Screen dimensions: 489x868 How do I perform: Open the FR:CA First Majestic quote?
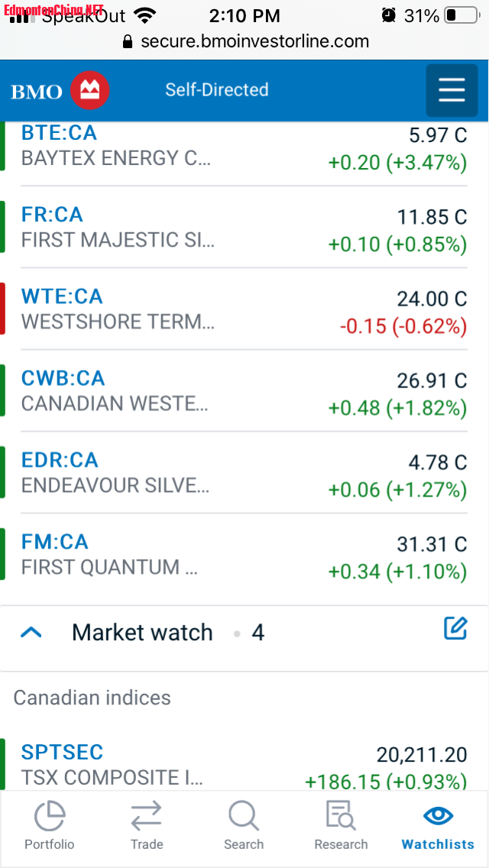(244, 227)
